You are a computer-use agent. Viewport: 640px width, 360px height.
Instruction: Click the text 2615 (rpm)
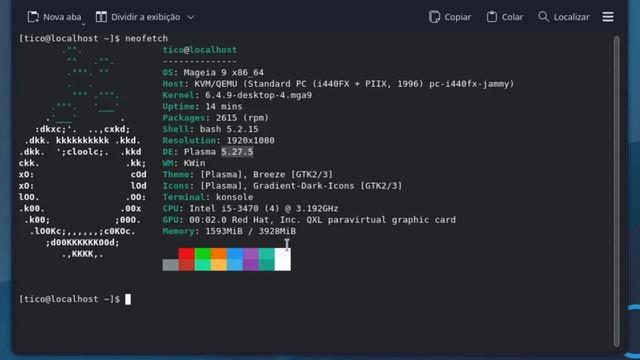(x=242, y=118)
